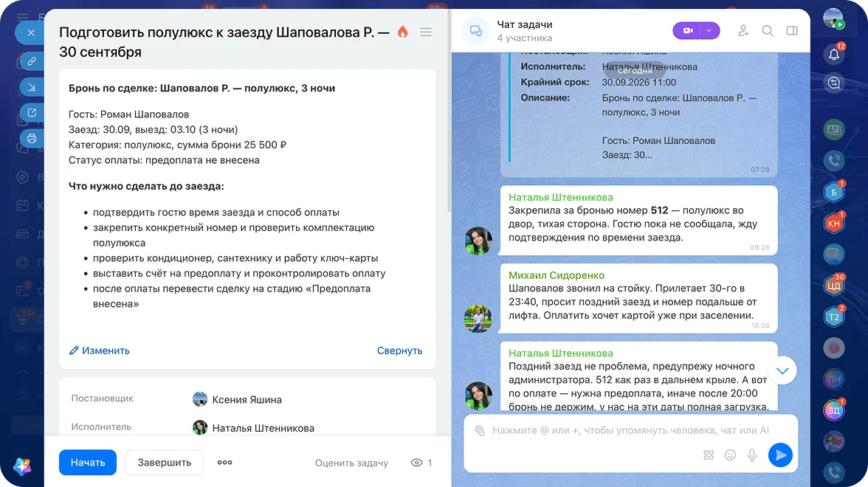Record a voice message with microphone
The image size is (868, 487).
tap(751, 455)
